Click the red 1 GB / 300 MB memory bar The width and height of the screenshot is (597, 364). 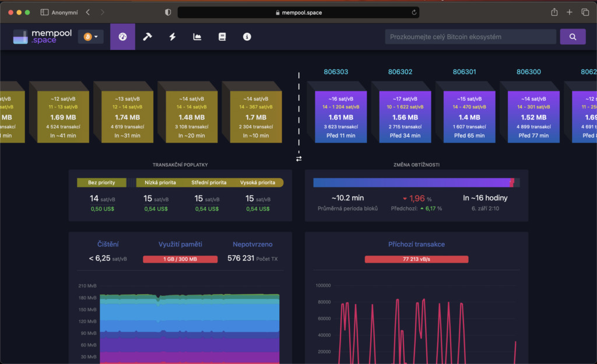click(x=180, y=259)
